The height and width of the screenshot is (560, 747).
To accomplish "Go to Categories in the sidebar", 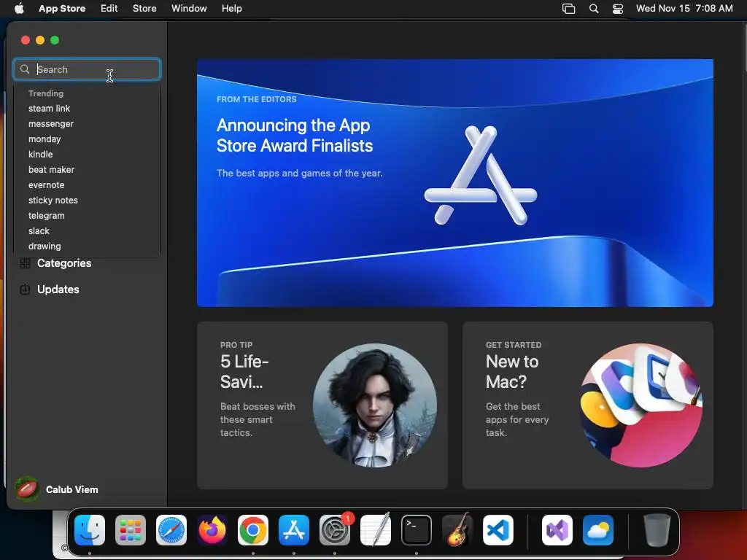I will (64, 263).
